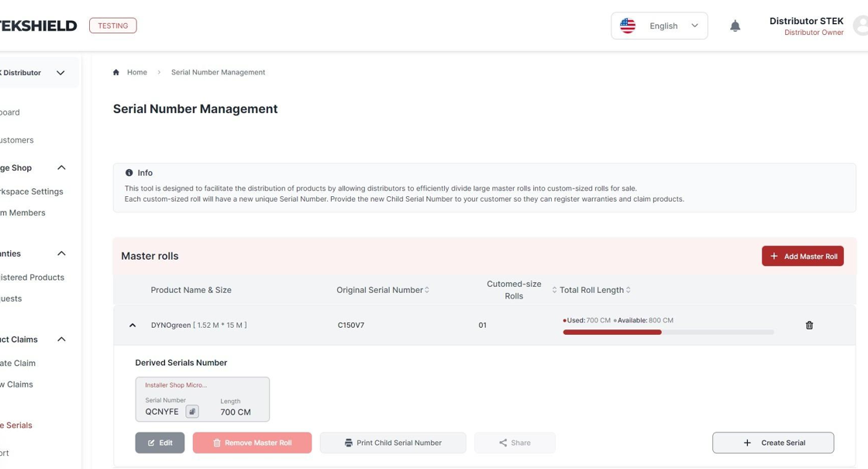Click the US flag language icon
The width and height of the screenshot is (868, 469).
[627, 26]
